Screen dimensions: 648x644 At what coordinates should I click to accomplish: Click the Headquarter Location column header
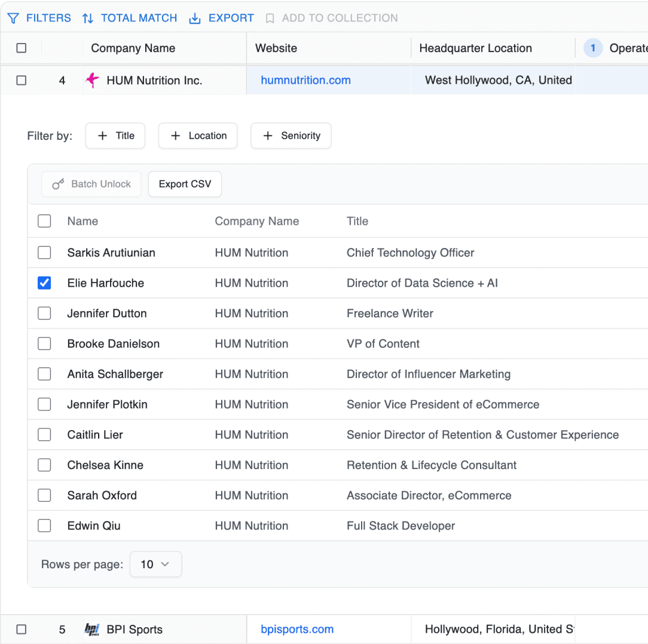(476, 48)
